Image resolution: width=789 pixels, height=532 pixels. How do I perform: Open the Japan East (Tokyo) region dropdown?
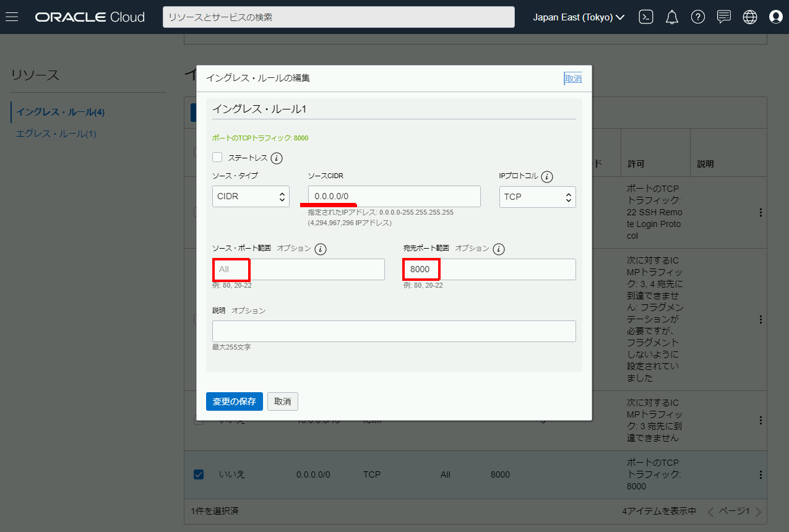577,17
